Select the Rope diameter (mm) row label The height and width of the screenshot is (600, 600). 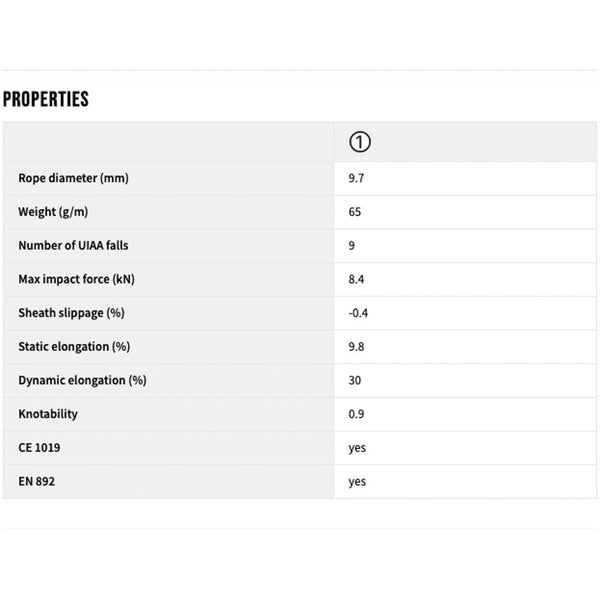pyautogui.click(x=73, y=178)
